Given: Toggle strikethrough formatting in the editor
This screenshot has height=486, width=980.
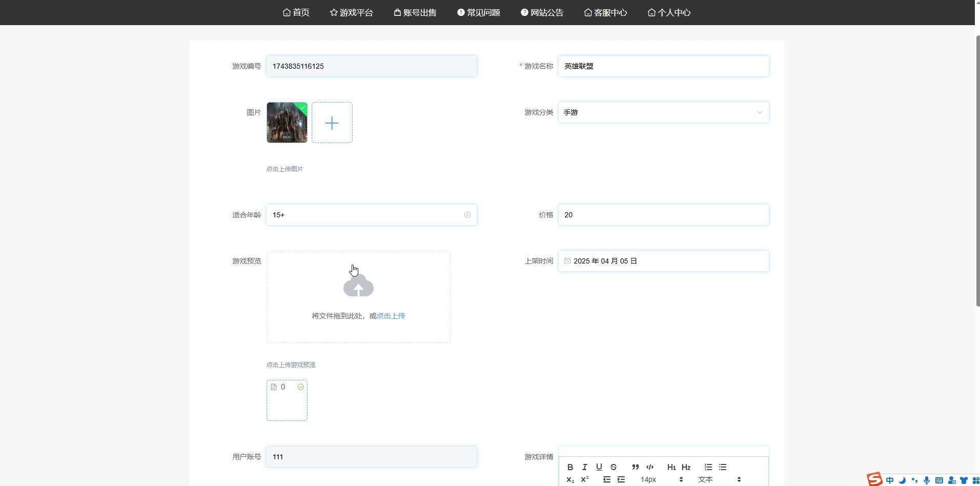Looking at the screenshot, I should (x=614, y=467).
